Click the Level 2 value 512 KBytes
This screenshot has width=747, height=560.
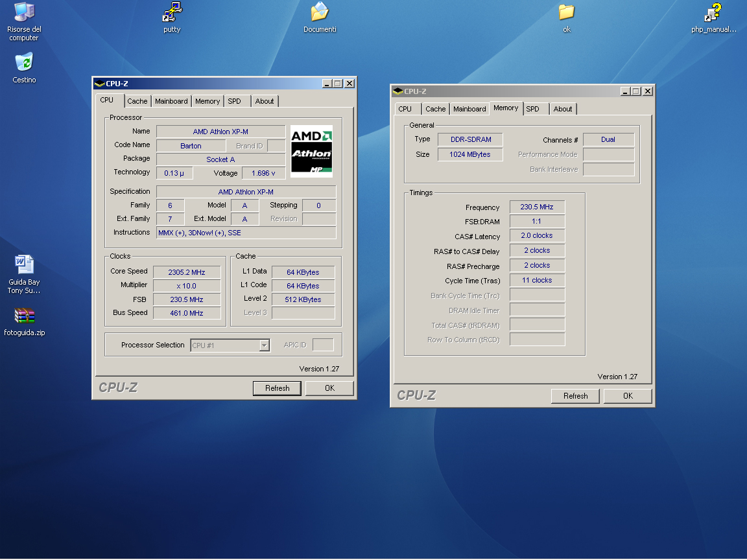pos(303,299)
